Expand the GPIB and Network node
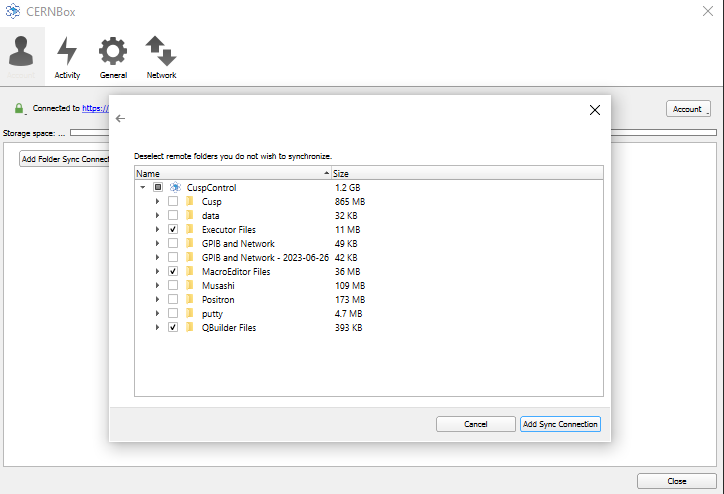Screen dimensions: 724x494 coord(157,243)
